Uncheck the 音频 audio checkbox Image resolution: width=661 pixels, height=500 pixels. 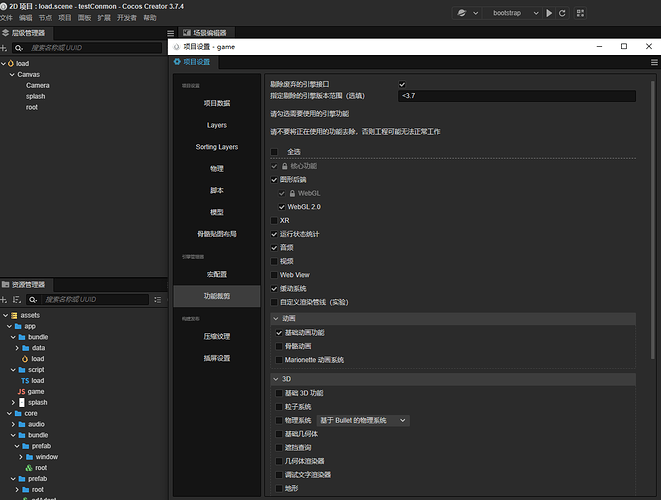(274, 247)
